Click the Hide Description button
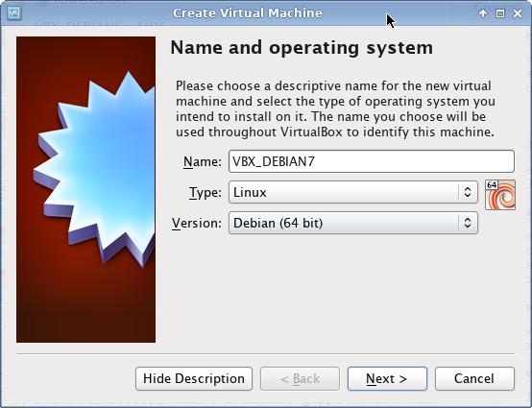This screenshot has width=532, height=408. coord(194,378)
